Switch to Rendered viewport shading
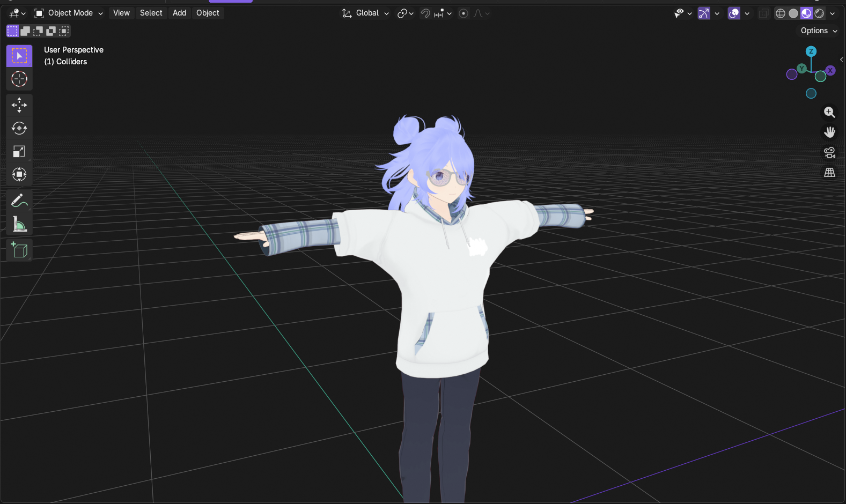Screen dimensions: 846x504 (819, 13)
